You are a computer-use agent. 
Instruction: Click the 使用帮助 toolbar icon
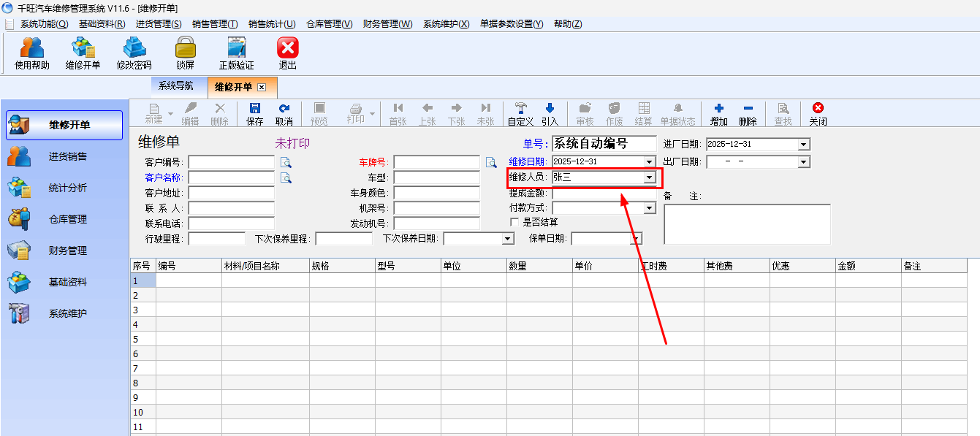(32, 48)
